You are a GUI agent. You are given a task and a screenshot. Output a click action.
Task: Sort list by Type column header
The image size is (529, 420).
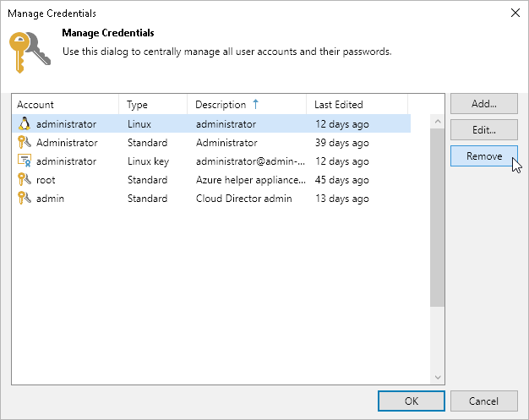pos(153,105)
